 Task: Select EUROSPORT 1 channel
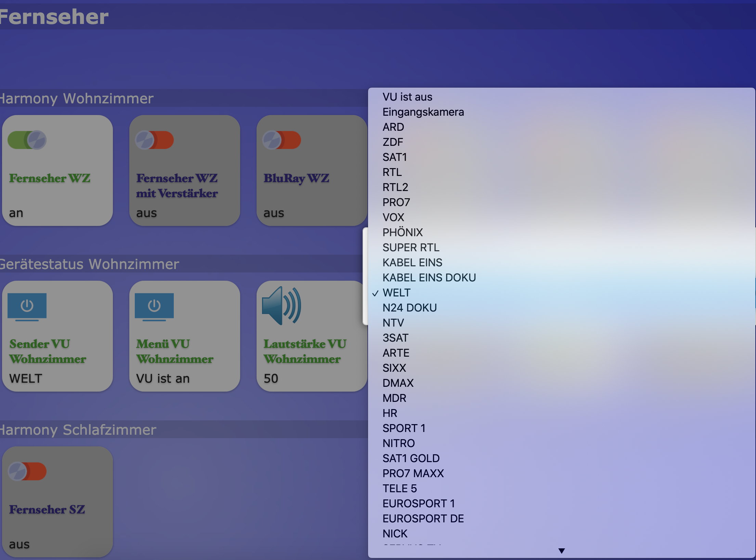(x=561, y=504)
